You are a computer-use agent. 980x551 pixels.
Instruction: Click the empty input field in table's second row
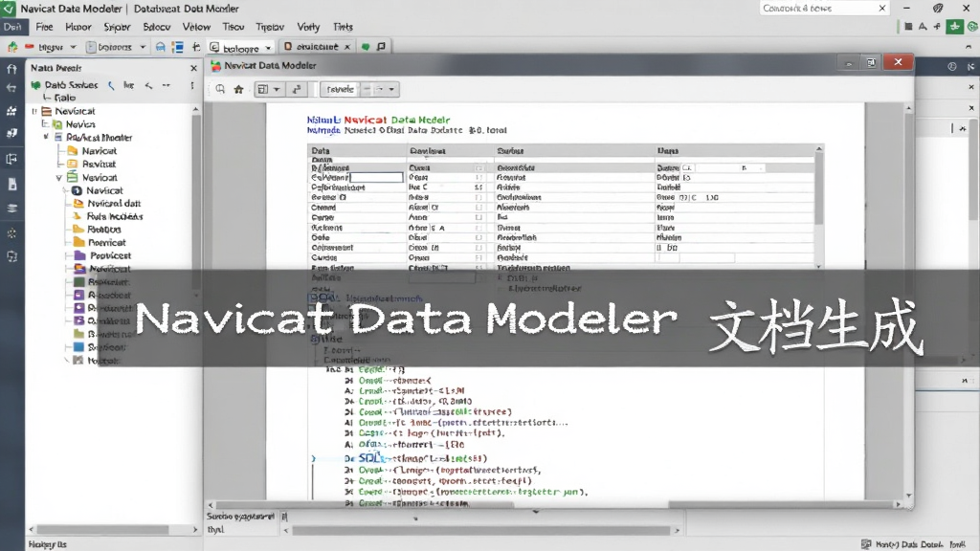pos(375,177)
